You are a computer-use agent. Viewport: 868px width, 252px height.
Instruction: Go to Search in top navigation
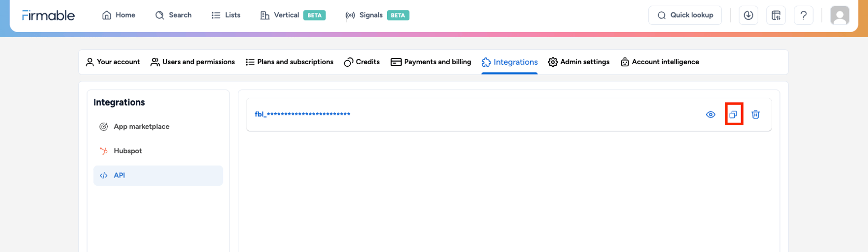(x=174, y=15)
